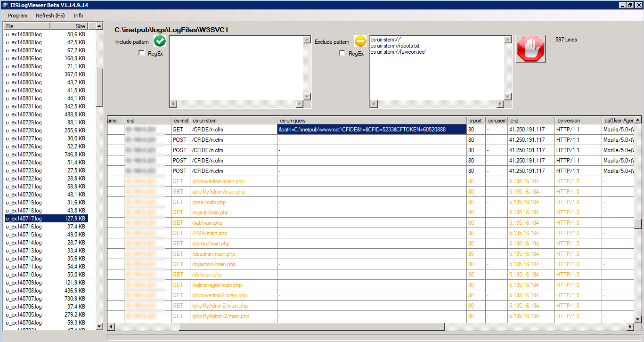
Task: Click the log grid horizontal scrollbar thumb
Action: tap(312, 326)
